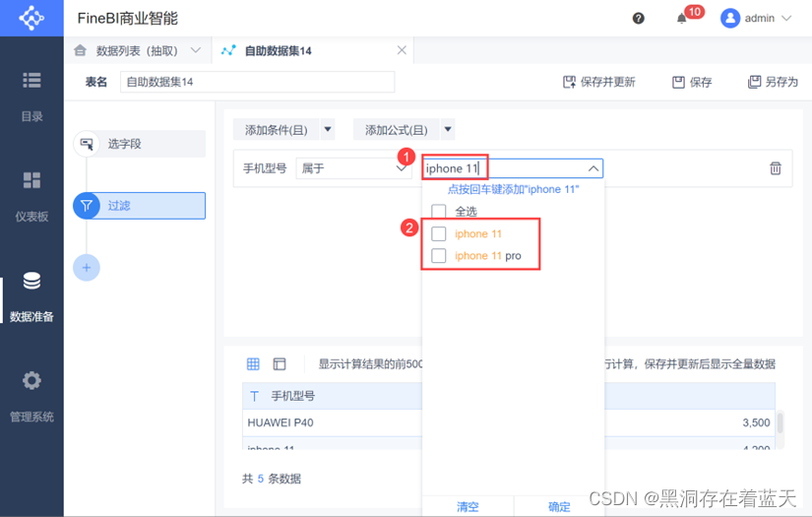812x517 pixels.
Task: Select the 选字段 step
Action: [140, 144]
